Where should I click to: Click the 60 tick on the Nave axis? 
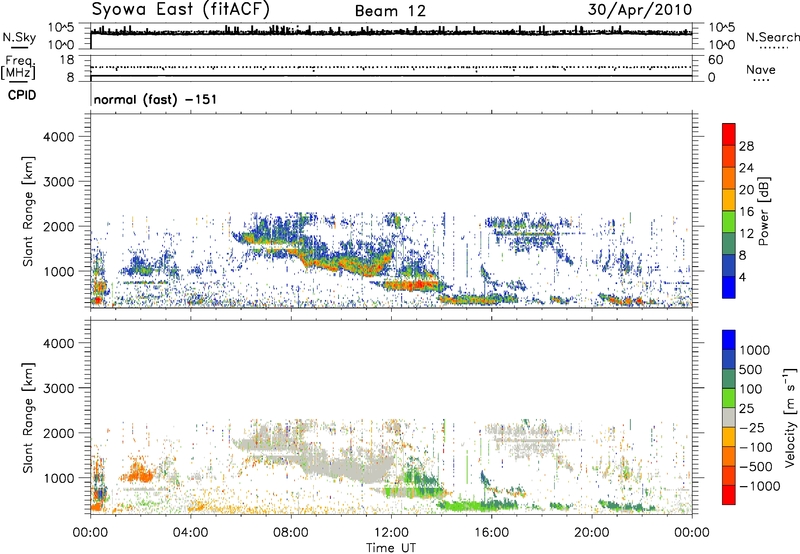715,60
